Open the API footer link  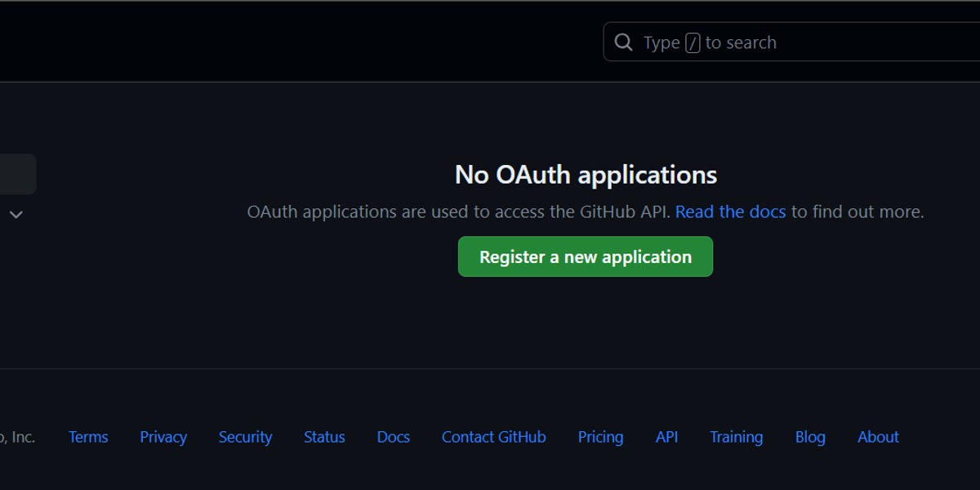click(666, 437)
